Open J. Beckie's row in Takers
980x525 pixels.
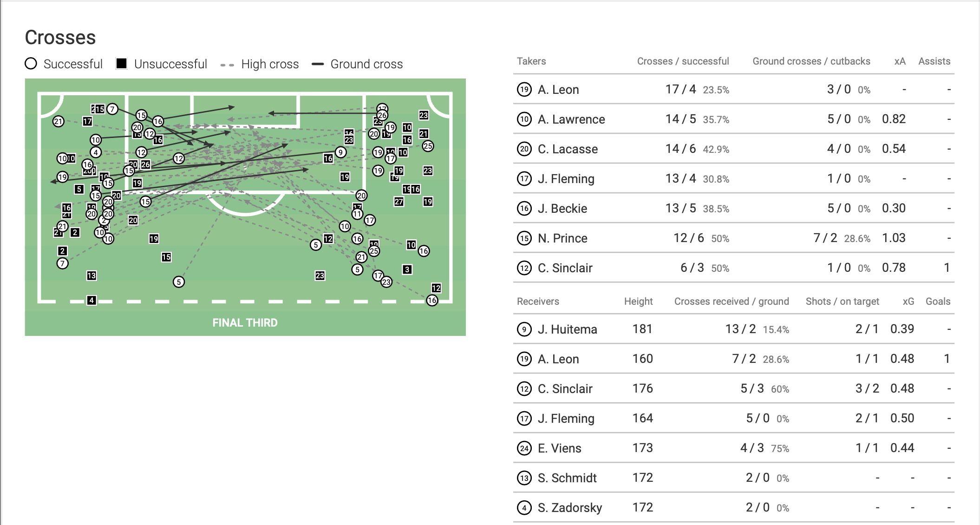(562, 209)
